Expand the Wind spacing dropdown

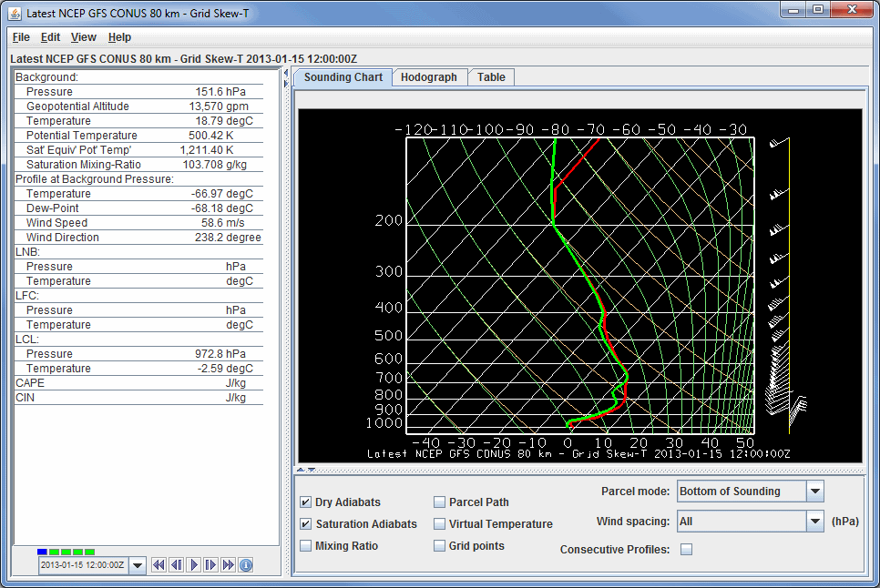point(815,522)
